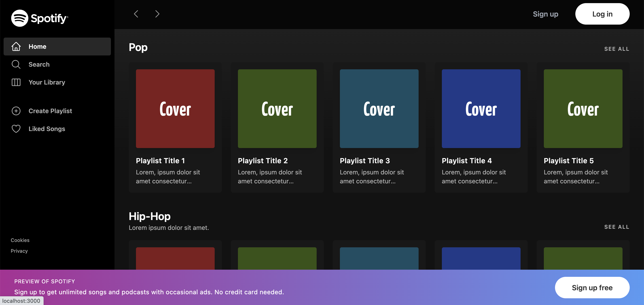Click the Sign up link in the header
Image resolution: width=644 pixels, height=305 pixels.
click(x=546, y=14)
